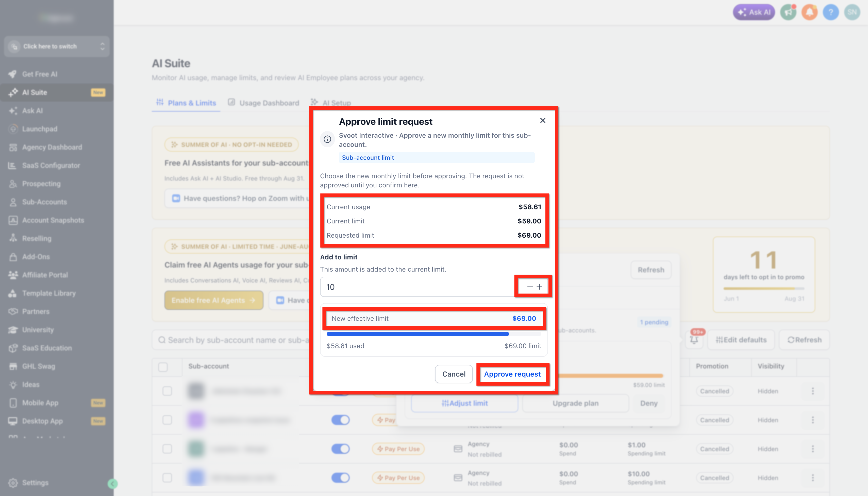868x496 pixels.
Task: Click the notification bell icon in header
Action: click(809, 13)
